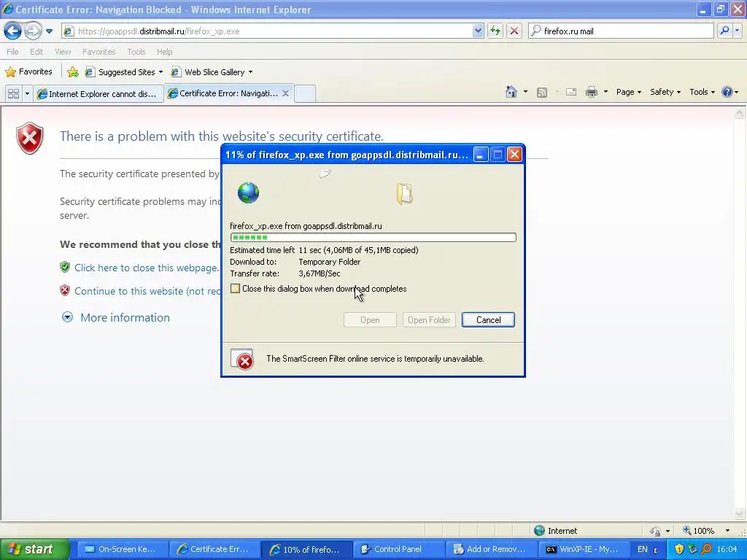Click the Print icon

(591, 92)
